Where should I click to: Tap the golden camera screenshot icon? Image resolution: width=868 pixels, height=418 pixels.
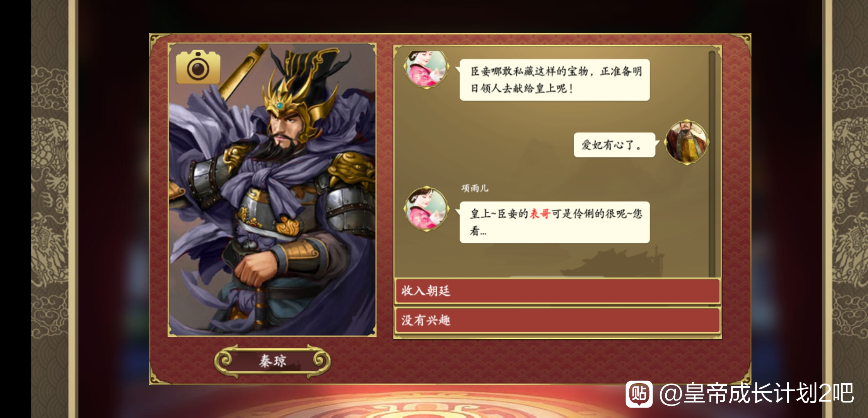[198, 67]
